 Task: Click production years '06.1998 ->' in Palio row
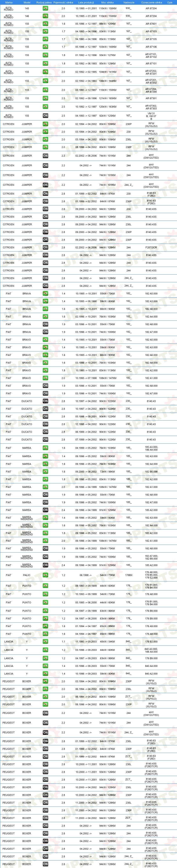(86, 575)
